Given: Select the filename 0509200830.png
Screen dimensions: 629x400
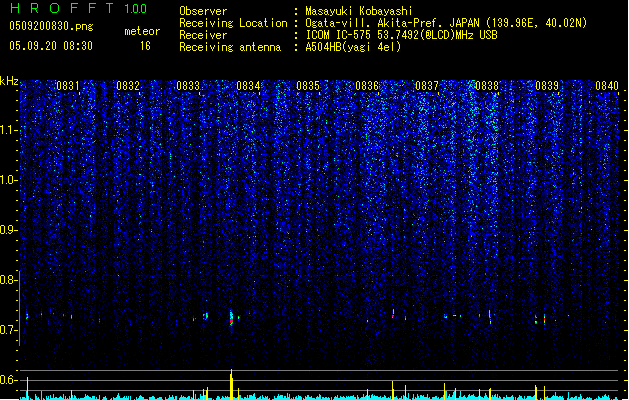Looking at the screenshot, I should 51,26.
